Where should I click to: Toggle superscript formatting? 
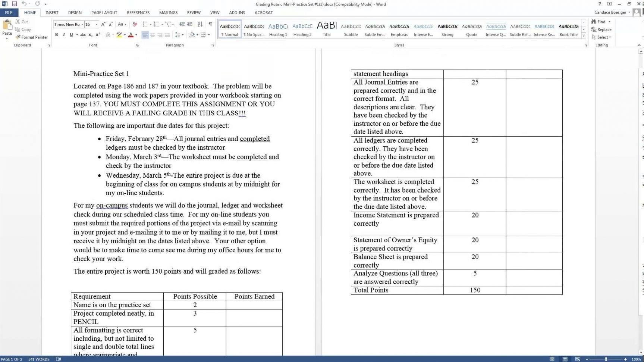pos(97,35)
